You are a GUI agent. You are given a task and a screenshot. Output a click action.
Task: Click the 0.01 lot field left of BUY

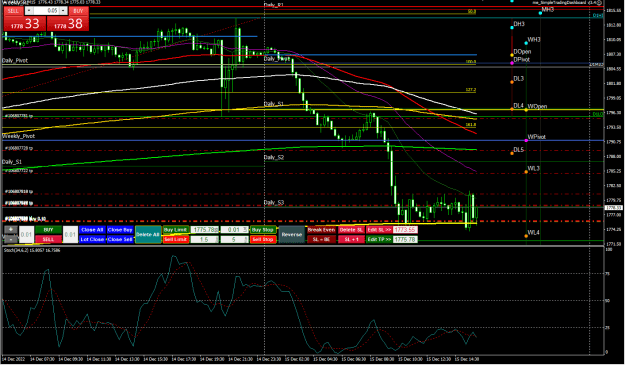coord(26,235)
